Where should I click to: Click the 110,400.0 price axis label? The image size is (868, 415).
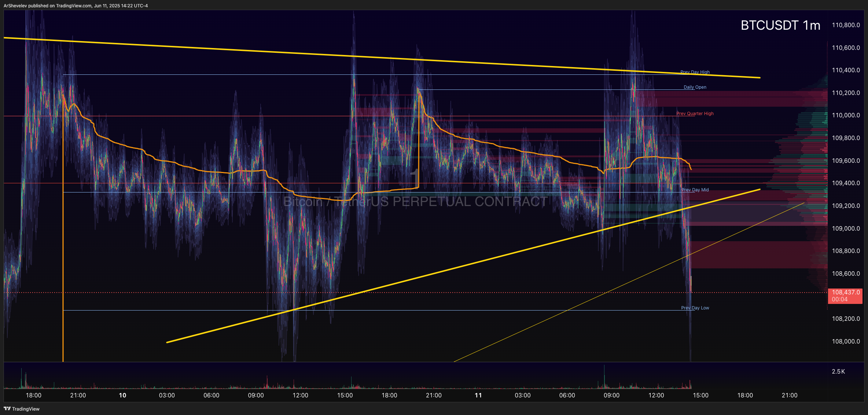tap(846, 70)
